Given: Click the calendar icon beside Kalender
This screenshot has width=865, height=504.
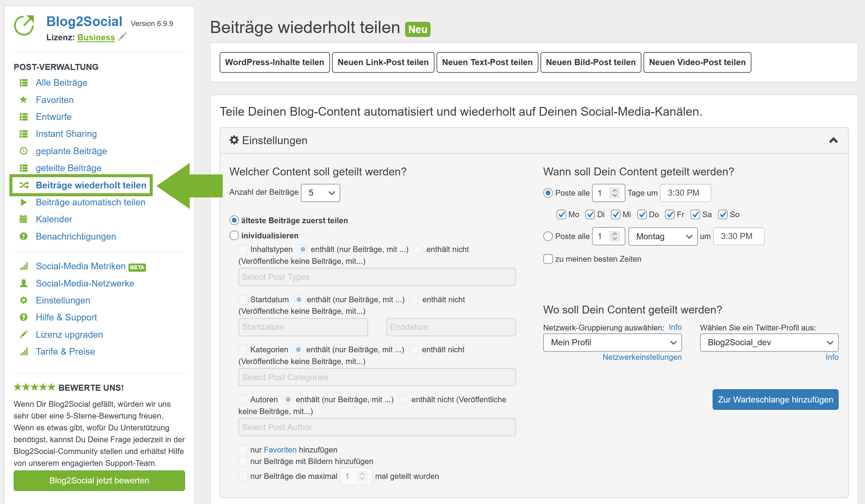Looking at the screenshot, I should (x=23, y=219).
